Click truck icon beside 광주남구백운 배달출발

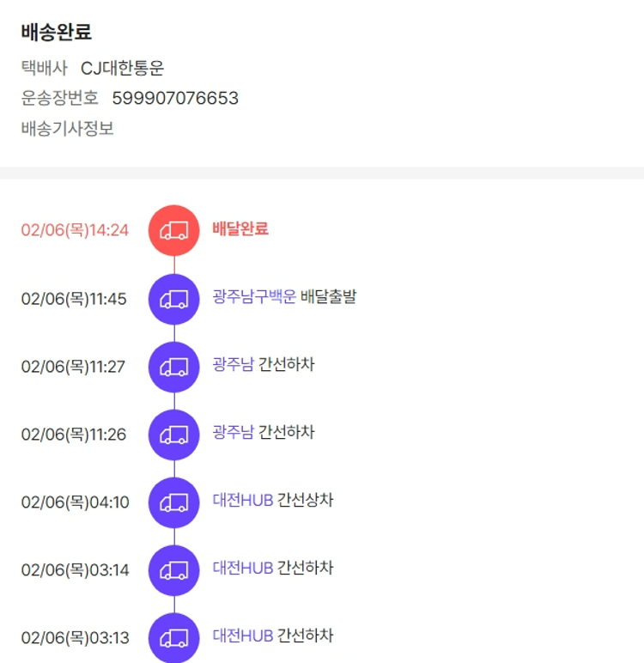point(173,299)
